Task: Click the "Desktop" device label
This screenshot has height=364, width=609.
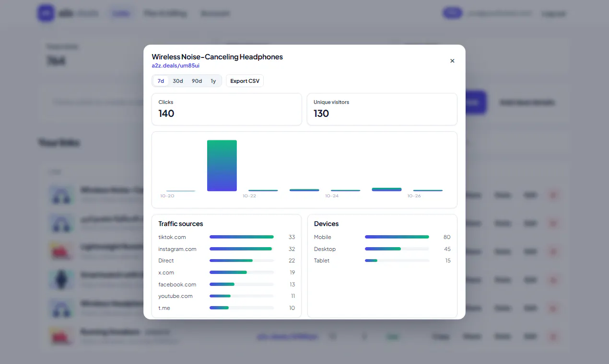Action: (325, 249)
